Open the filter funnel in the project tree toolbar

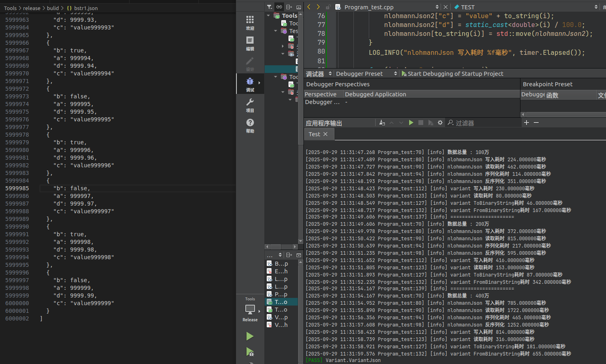tap(269, 7)
